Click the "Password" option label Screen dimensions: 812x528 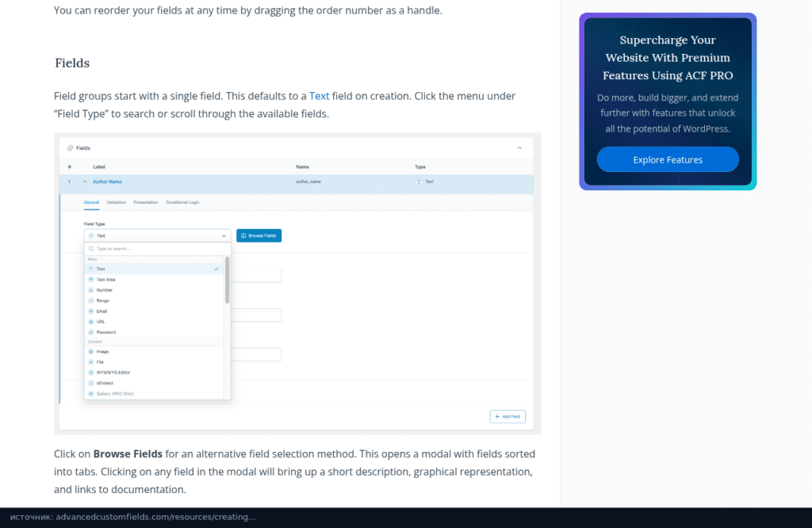click(x=106, y=332)
